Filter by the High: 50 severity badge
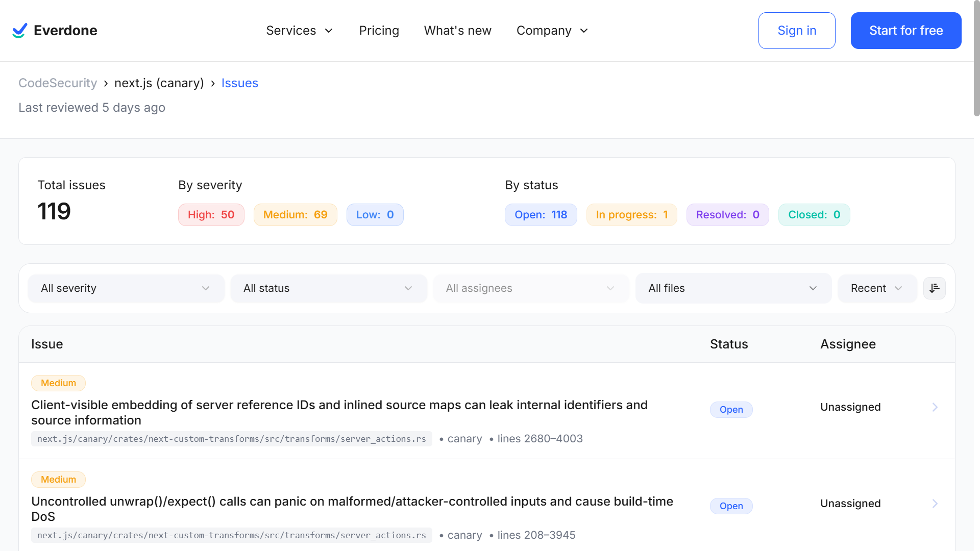Screen dimensions: 980x551 point(211,215)
